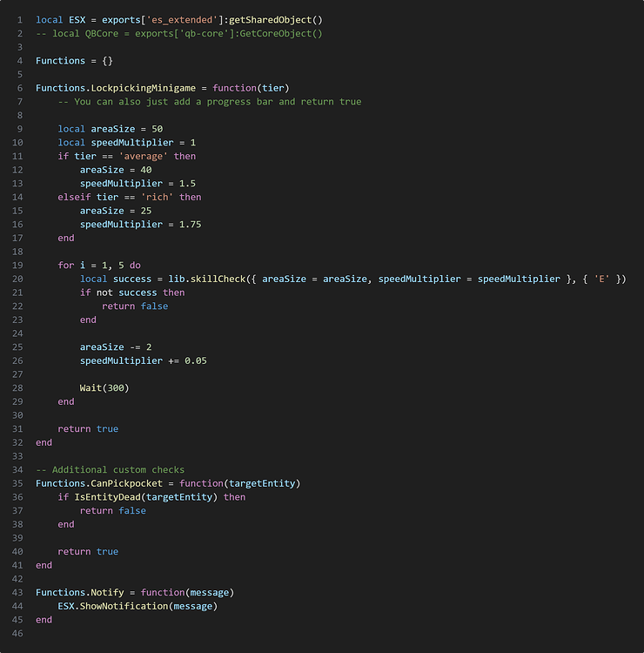Click 'success' in 'local success ='
This screenshot has height=653, width=644.
coord(132,279)
